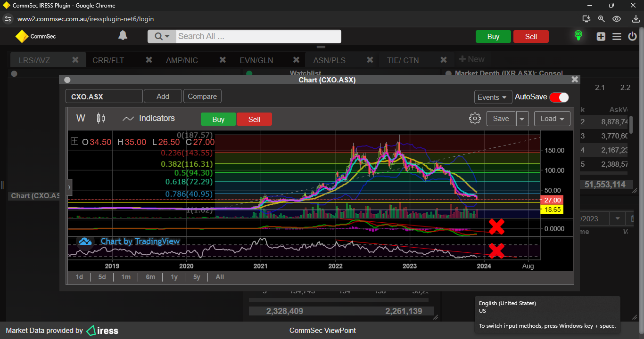
Task: Close the ASN/PLS tab
Action: [x=370, y=60]
